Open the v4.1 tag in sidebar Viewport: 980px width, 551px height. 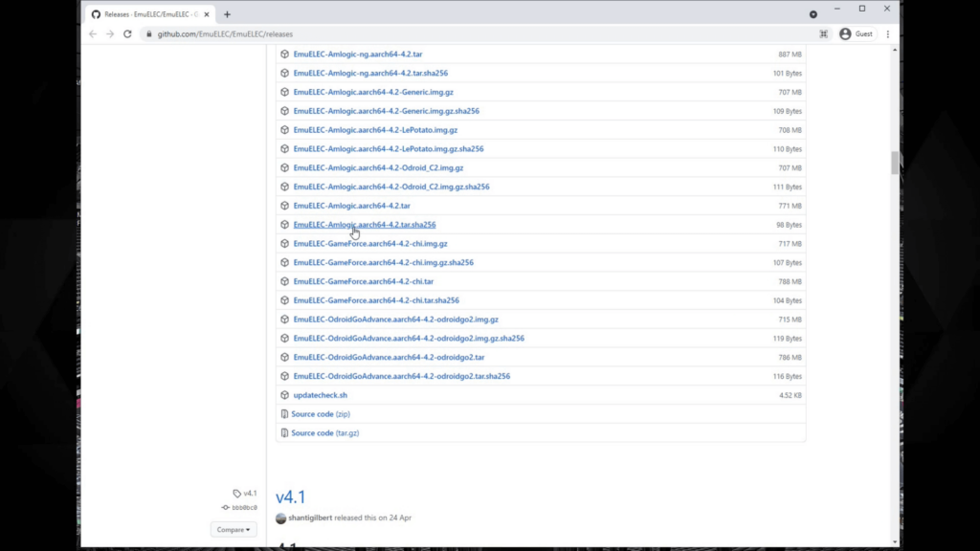click(245, 494)
